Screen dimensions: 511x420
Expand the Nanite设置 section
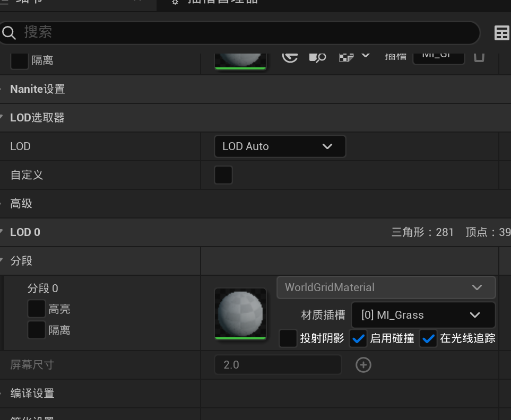pos(37,89)
